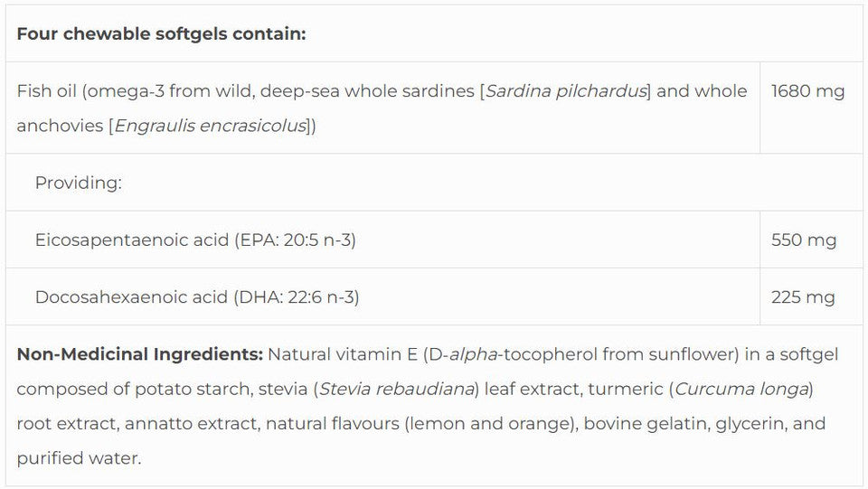This screenshot has width=868, height=489.
Task: Click the italic "Stevia rebaudiana" text
Action: pyautogui.click(x=399, y=390)
